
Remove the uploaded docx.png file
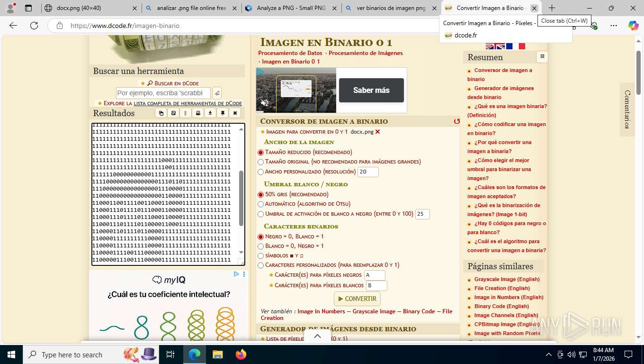[377, 132]
